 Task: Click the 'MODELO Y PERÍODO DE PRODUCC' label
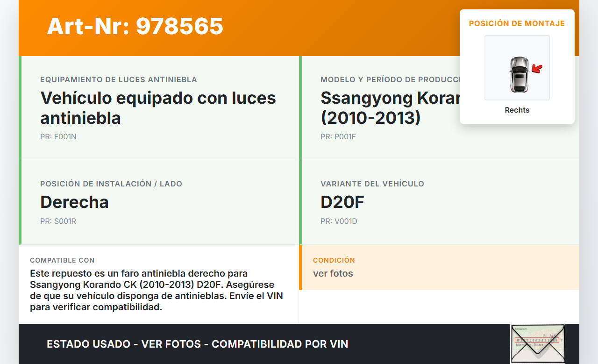(x=390, y=80)
